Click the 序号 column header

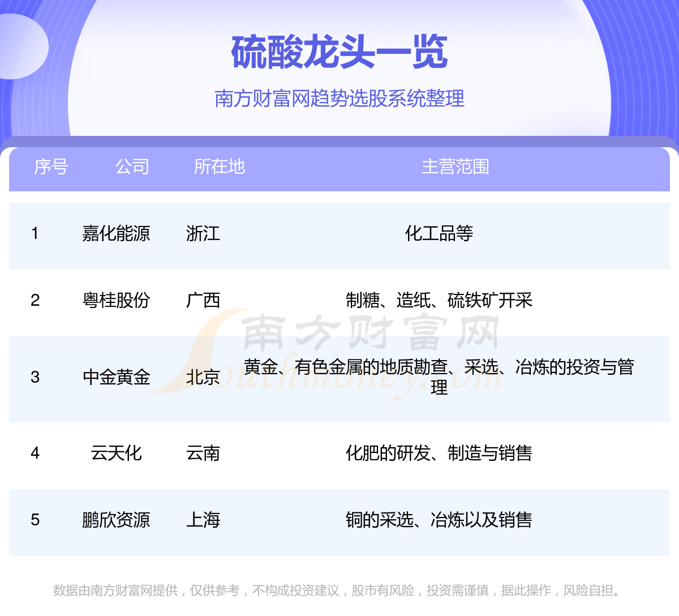click(x=51, y=166)
